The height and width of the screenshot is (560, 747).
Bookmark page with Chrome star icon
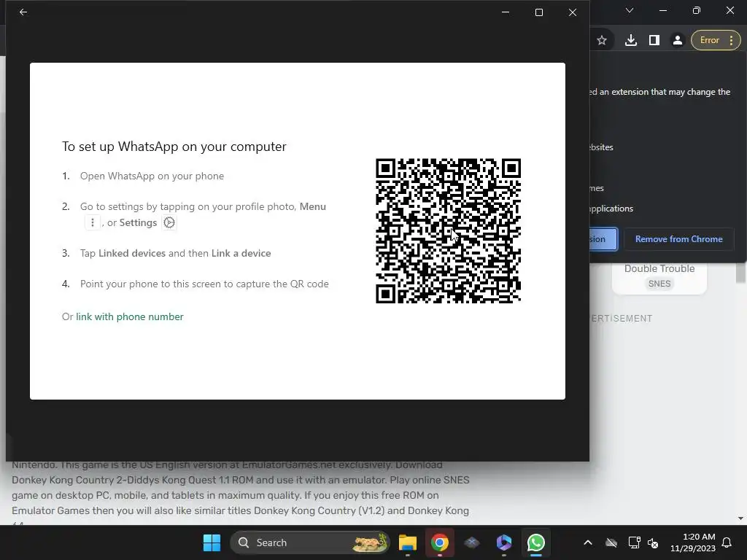tap(602, 40)
